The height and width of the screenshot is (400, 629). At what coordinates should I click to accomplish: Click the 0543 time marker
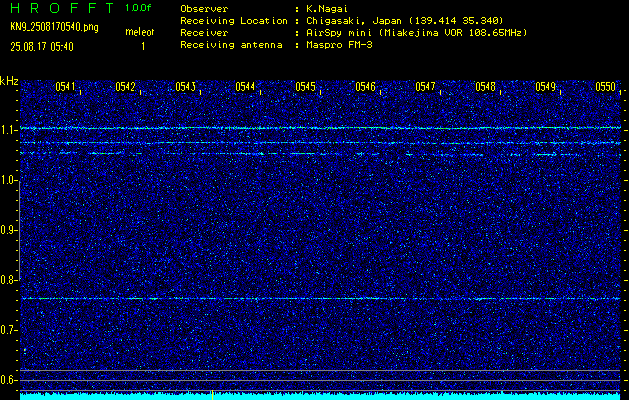[185, 87]
